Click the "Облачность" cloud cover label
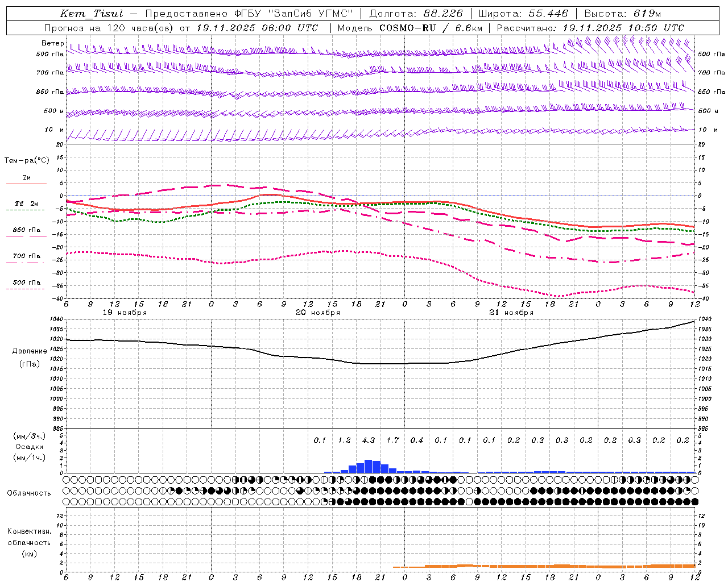Screen dimensions: 728x582 coord(29,493)
